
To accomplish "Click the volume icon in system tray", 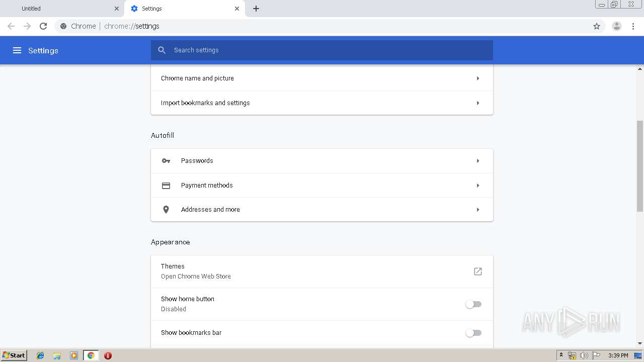I will [x=584, y=355].
